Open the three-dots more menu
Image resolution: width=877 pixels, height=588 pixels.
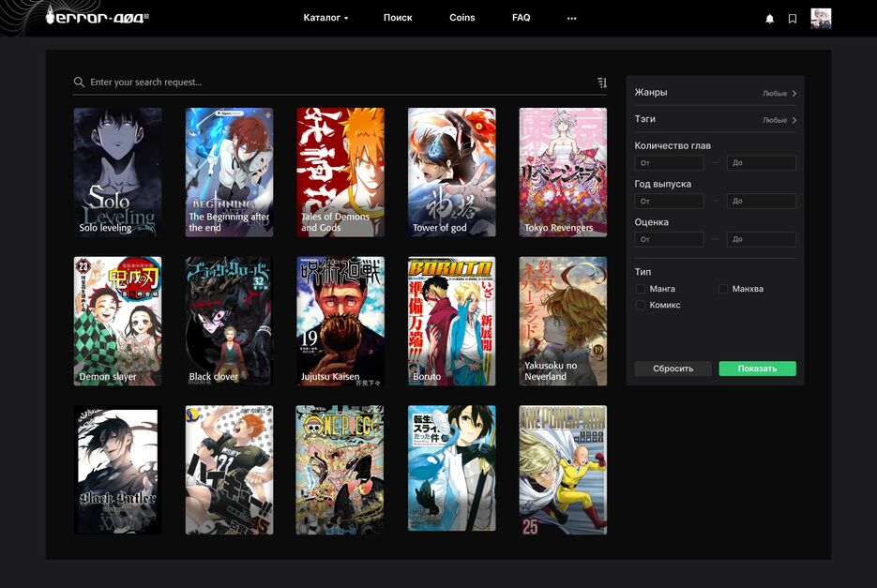coord(571,18)
